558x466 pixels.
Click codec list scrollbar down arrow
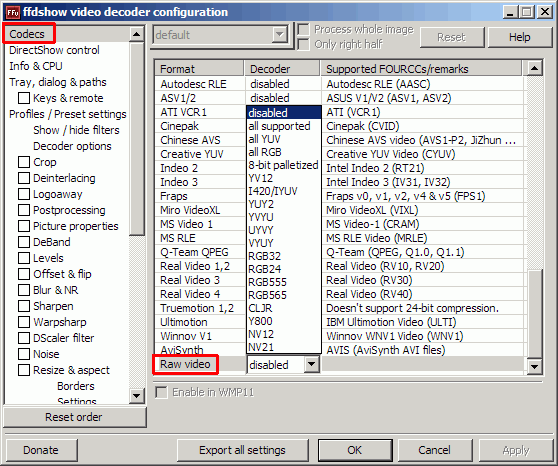click(535, 366)
